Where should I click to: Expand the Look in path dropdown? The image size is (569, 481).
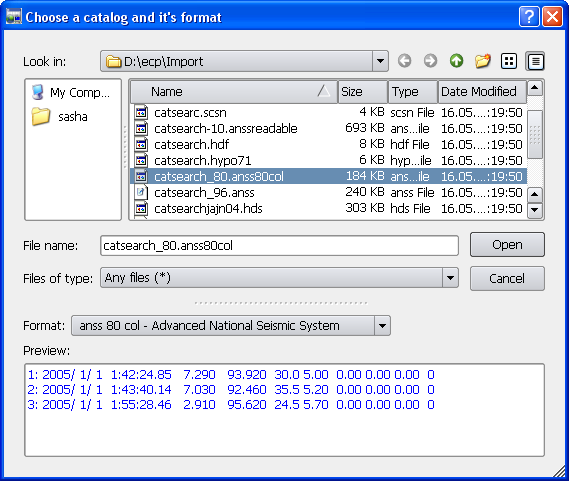[x=380, y=61]
